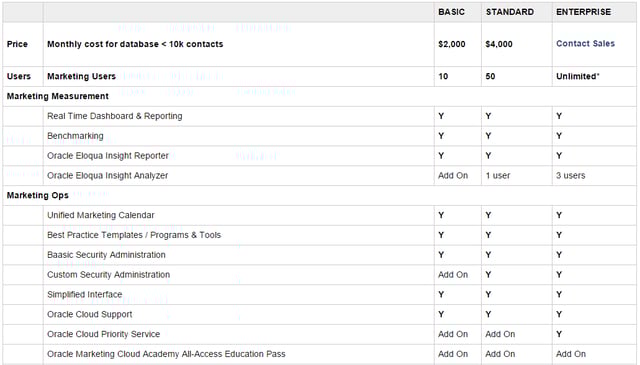This screenshot has width=640, height=365.
Task: Click Y for Oracle Cloud Support Standard
Action: click(x=489, y=314)
